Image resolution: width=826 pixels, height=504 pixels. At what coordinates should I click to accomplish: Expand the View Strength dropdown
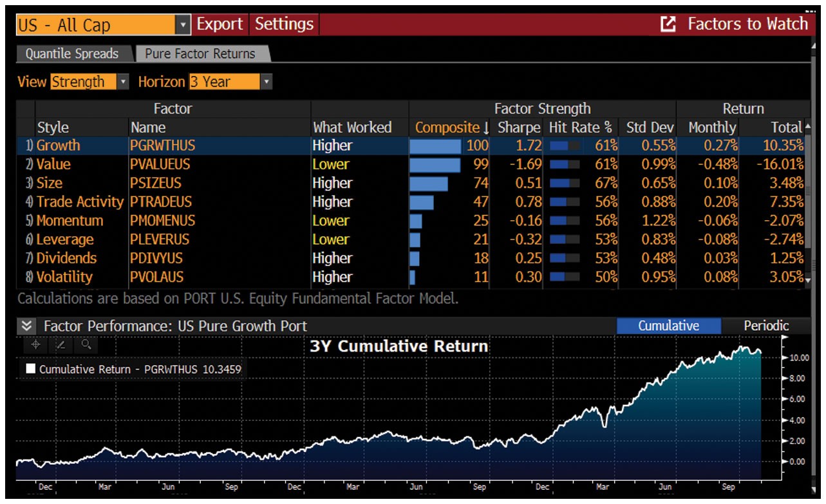tap(124, 82)
